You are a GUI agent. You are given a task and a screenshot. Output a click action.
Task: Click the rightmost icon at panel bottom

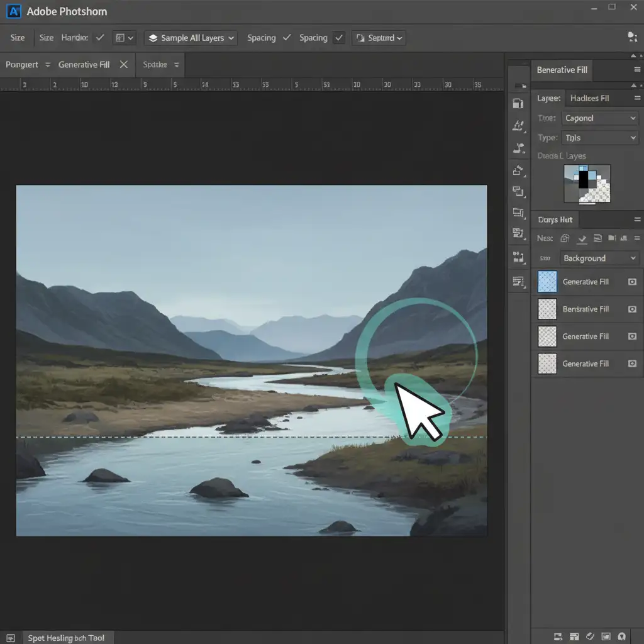[x=621, y=636]
